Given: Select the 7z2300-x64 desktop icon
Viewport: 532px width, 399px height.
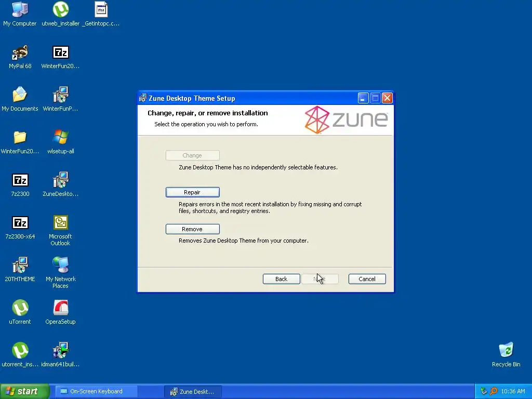Looking at the screenshot, I should click(x=20, y=227).
